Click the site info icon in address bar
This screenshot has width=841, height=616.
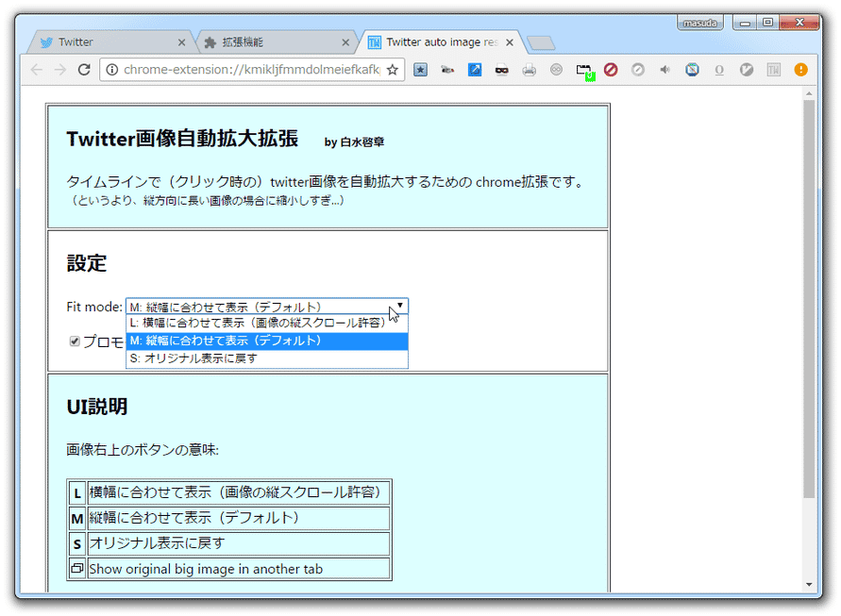(x=112, y=70)
